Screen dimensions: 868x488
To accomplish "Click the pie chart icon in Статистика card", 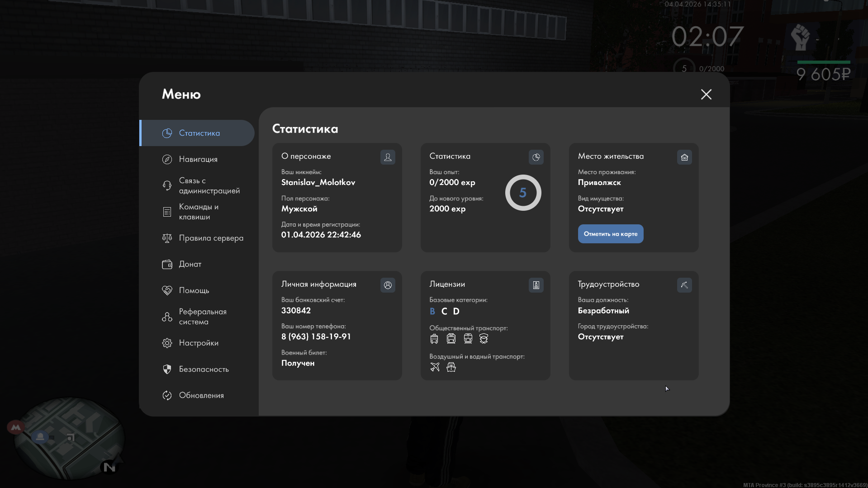I will tap(536, 157).
